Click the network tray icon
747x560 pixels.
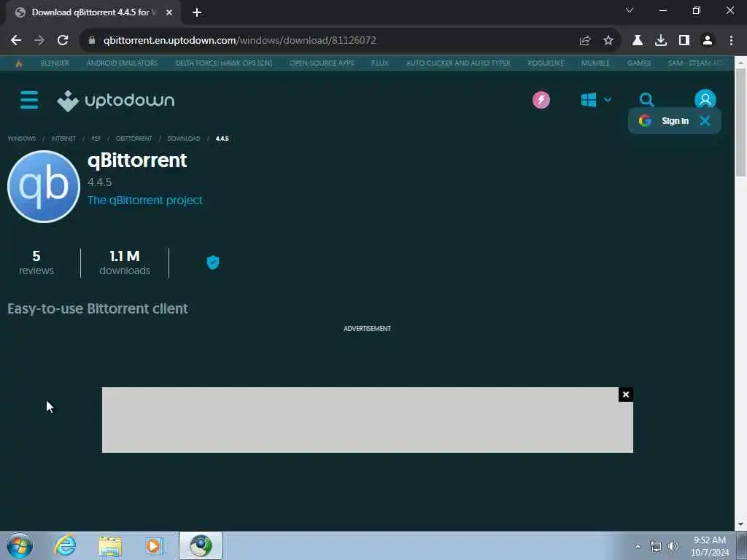pyautogui.click(x=656, y=546)
